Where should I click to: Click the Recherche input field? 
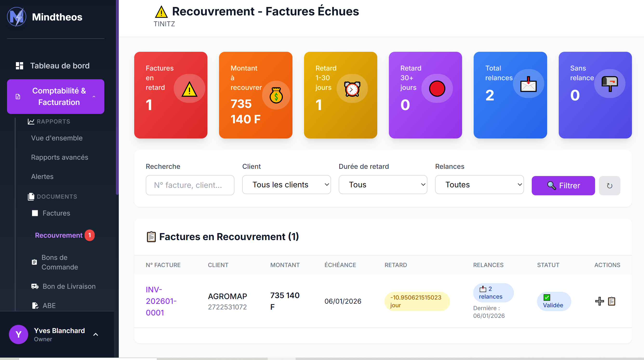pos(190,185)
